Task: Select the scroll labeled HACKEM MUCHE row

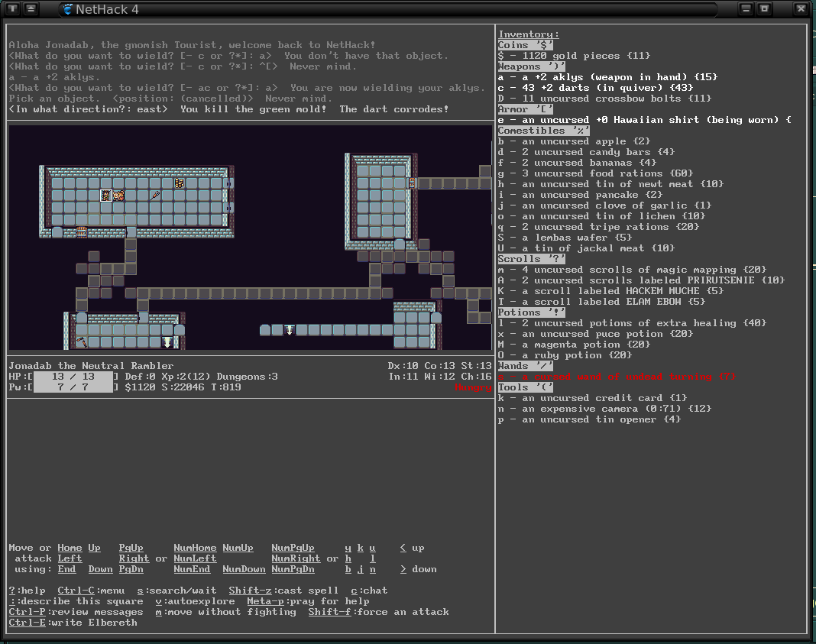Action: tap(611, 291)
